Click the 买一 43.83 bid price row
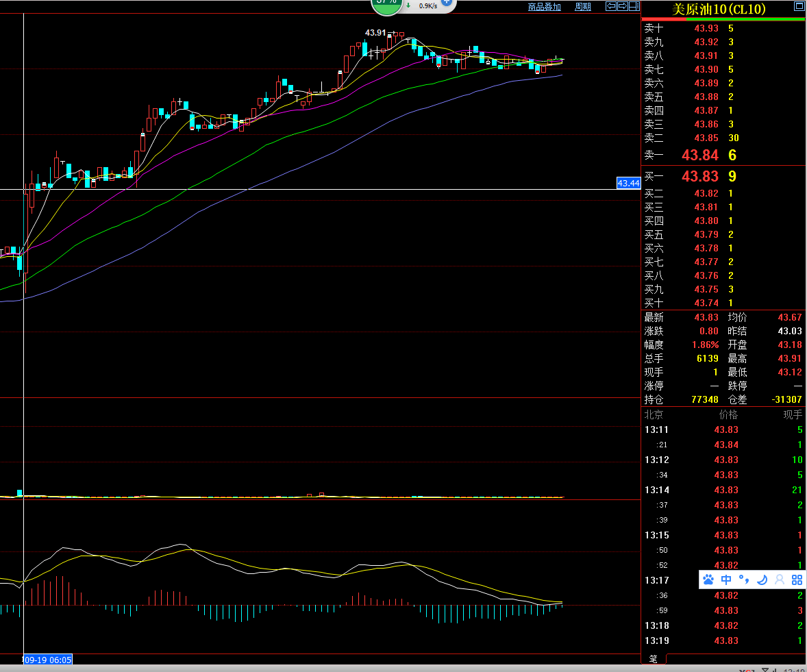Screen dimensions: 807x672 pyautogui.click(x=699, y=176)
